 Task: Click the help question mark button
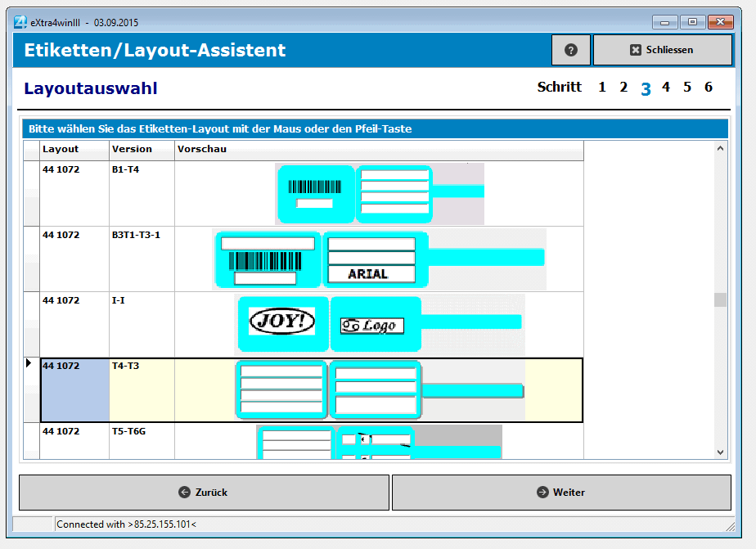[571, 50]
